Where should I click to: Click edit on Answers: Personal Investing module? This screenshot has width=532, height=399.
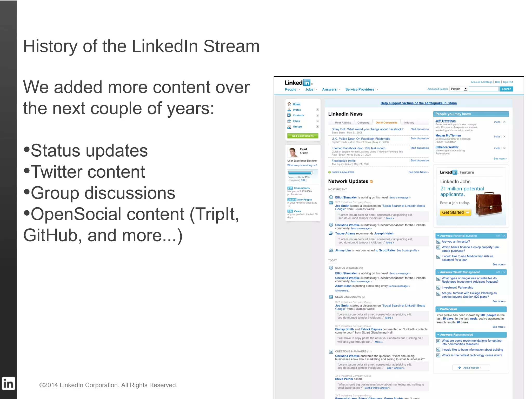click(x=498, y=236)
